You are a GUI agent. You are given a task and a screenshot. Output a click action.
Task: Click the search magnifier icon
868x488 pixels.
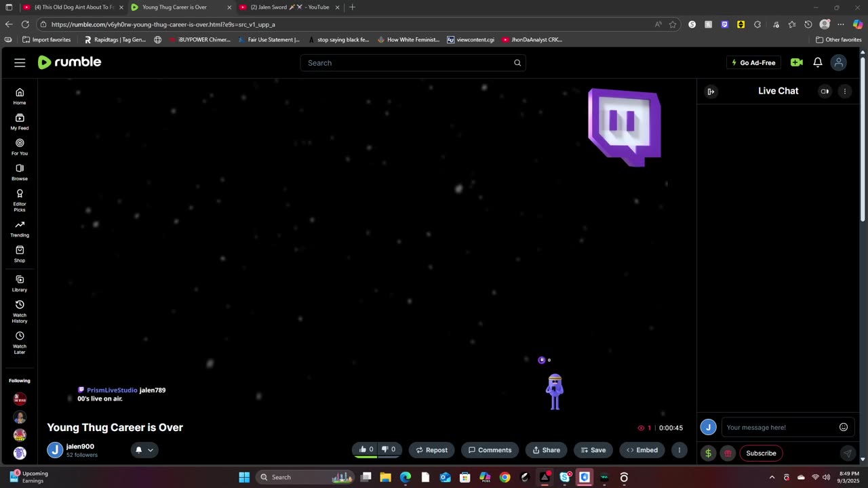[x=517, y=63]
